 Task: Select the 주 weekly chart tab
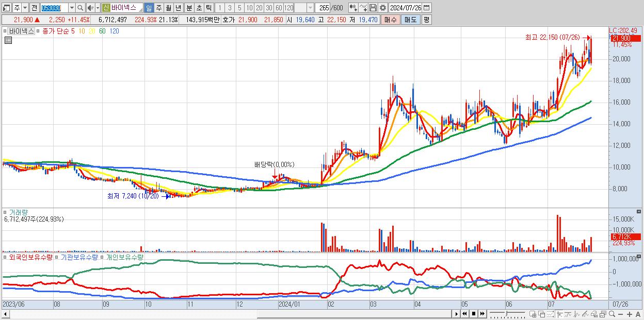158,8
